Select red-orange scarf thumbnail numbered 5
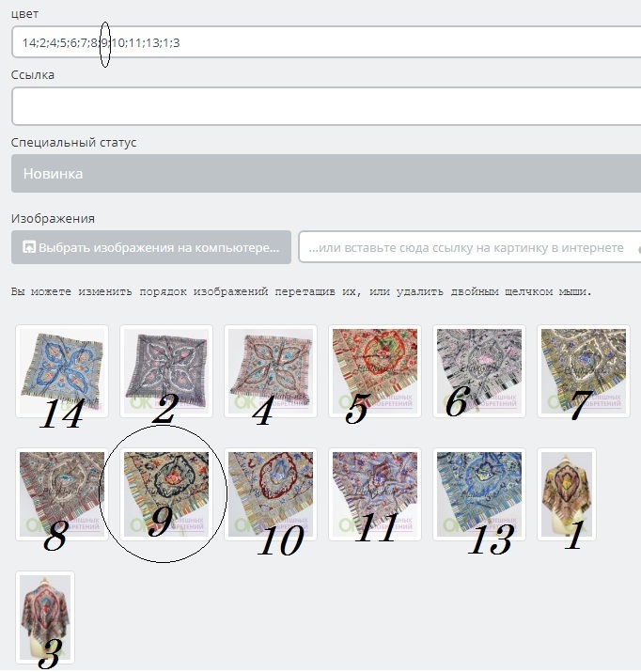Screen dimensions: 641x672 [375, 371]
